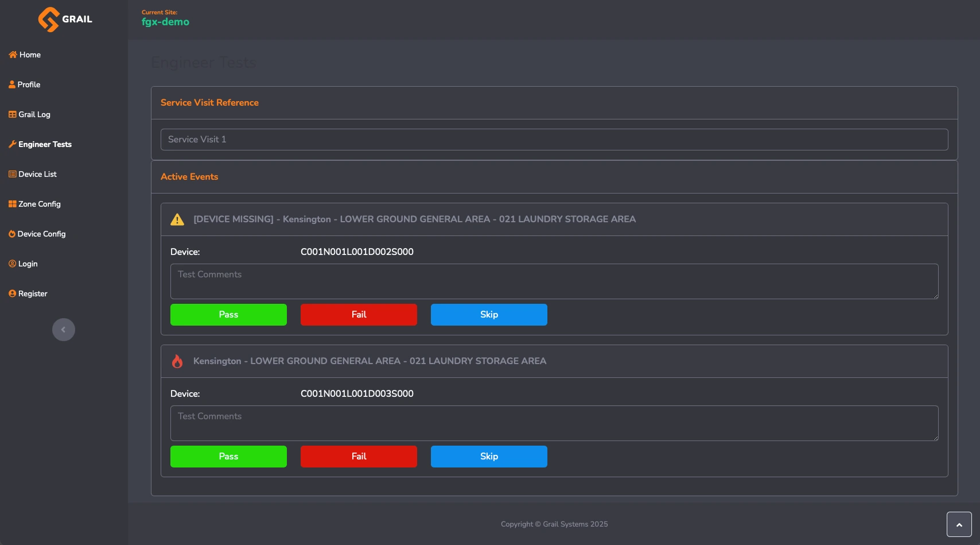980x545 pixels.
Task: Click device ID C001N001L001D002S000
Action: point(357,252)
